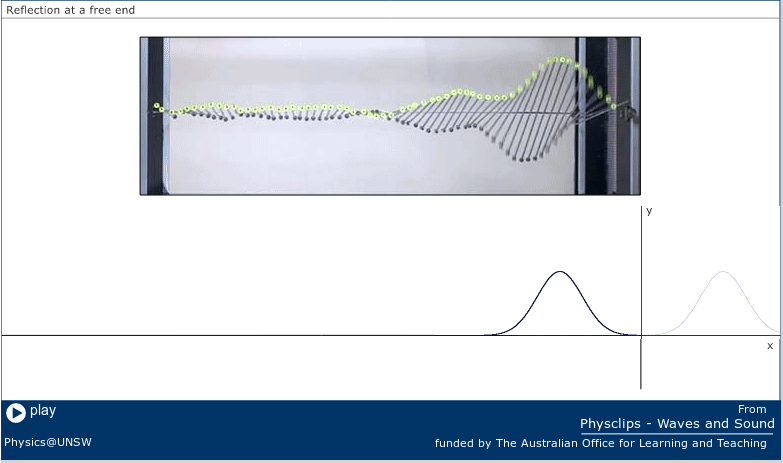Screen dimensions: 783x463
Task: Click the Physics@UNSW label
Action: tap(48, 442)
